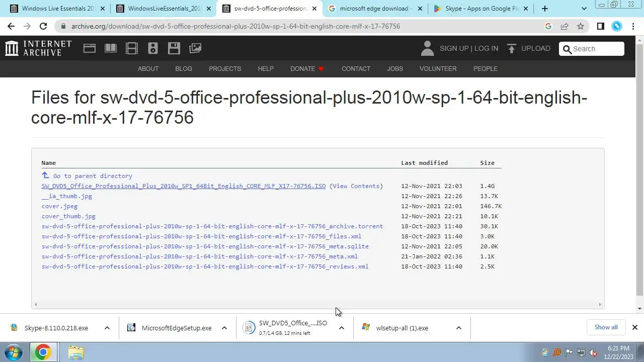Click the UPLOAD link
This screenshot has height=362, width=644.
[535, 48]
